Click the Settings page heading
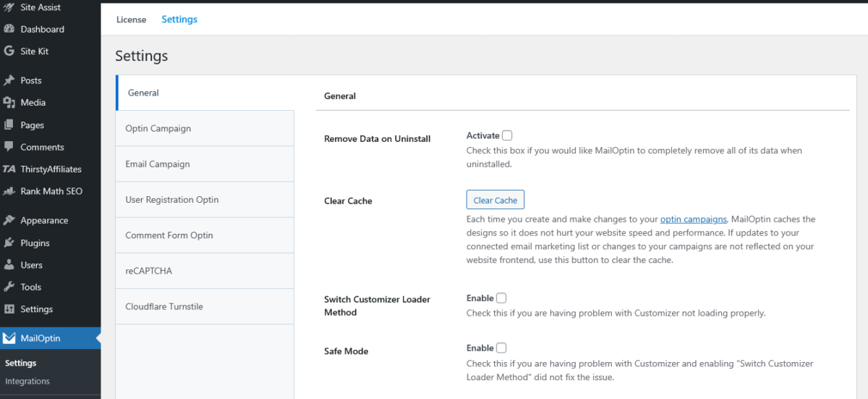Screen dimensions: 868x399 click(x=142, y=56)
